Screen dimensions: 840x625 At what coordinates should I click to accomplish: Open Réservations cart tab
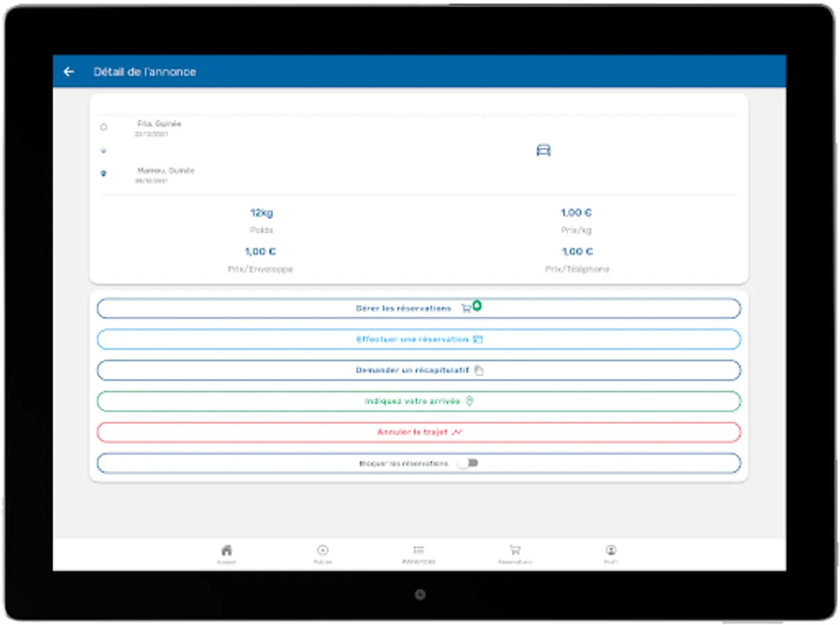pos(515,550)
